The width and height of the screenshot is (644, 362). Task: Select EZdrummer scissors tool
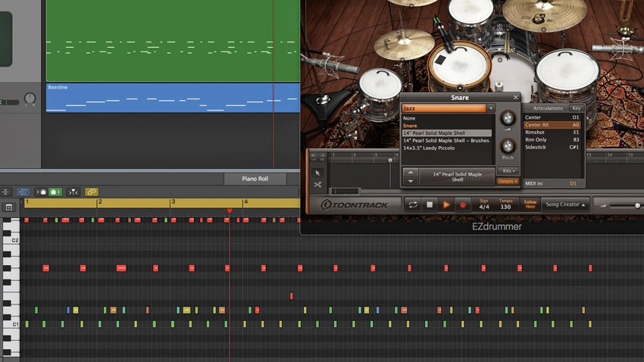pos(317,185)
